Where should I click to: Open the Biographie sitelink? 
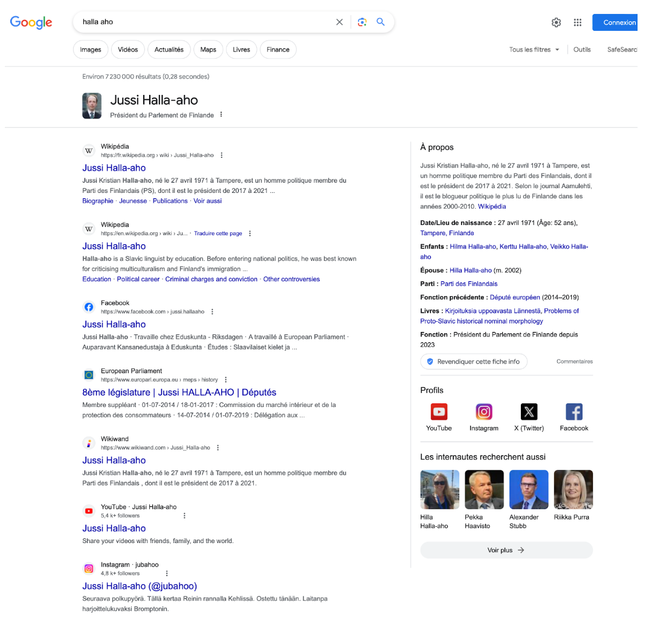tap(98, 201)
